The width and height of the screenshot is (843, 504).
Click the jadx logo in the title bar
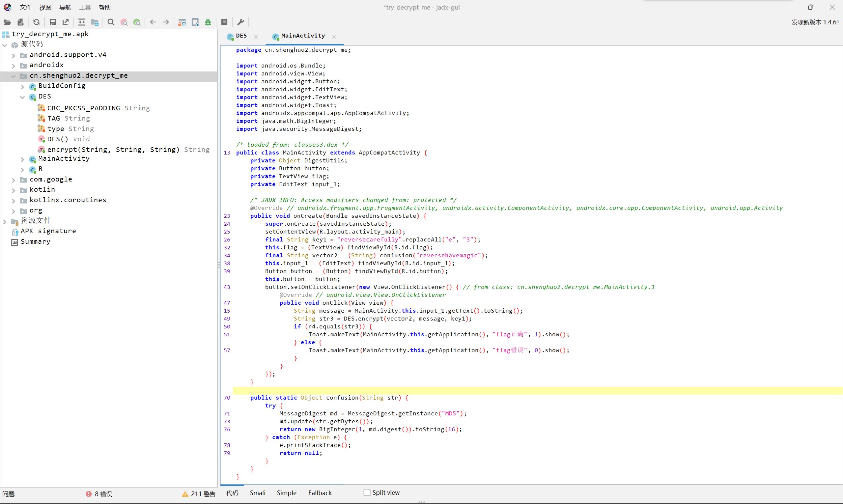pos(8,7)
